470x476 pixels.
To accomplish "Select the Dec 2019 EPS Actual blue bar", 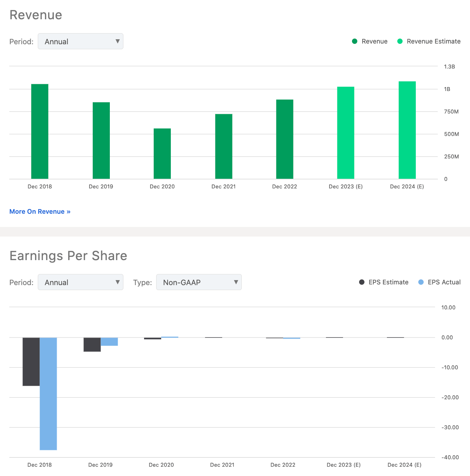I will point(109,341).
